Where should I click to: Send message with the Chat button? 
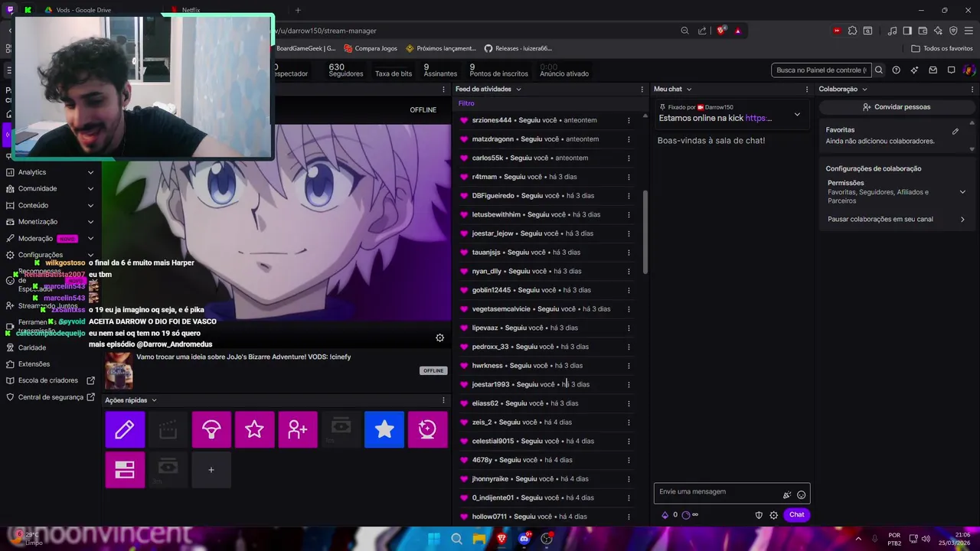click(x=797, y=515)
